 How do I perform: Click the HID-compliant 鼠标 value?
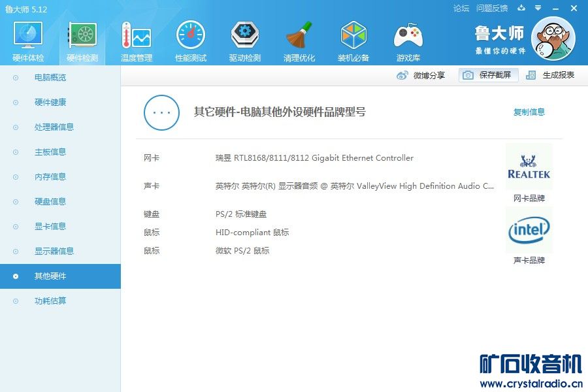[252, 233]
